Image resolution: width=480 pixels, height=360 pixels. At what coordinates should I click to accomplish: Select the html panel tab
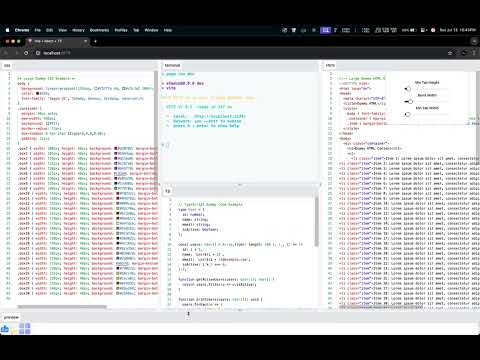[330, 65]
